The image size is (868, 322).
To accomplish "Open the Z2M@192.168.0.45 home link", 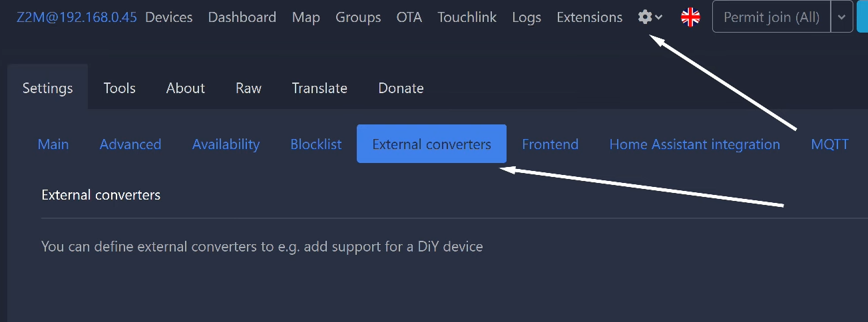I will click(x=77, y=17).
